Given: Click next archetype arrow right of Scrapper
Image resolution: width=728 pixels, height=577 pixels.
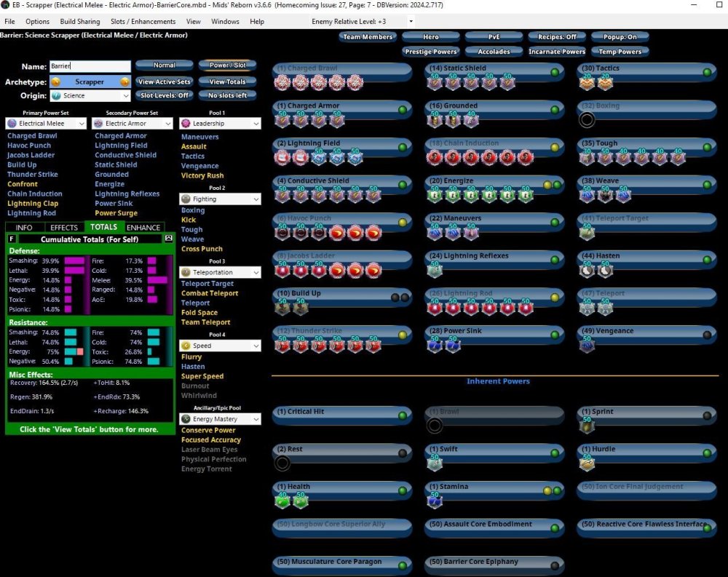Looking at the screenshot, I should [x=124, y=82].
